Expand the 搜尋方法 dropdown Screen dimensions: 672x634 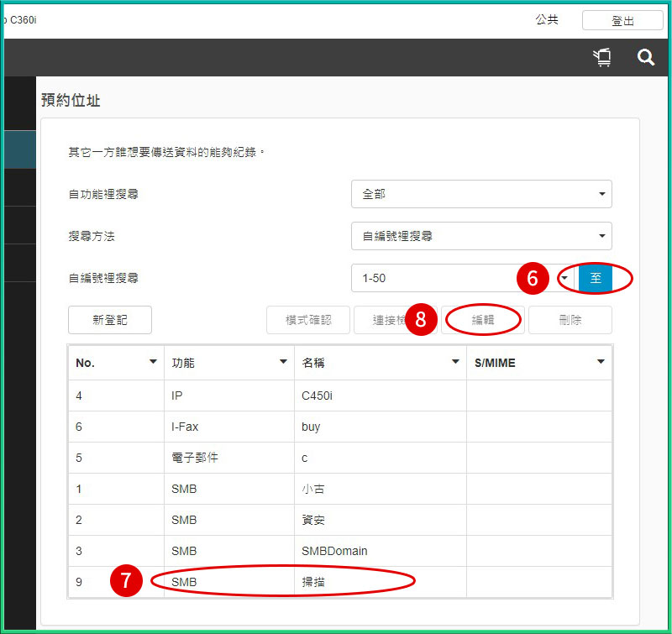[480, 236]
